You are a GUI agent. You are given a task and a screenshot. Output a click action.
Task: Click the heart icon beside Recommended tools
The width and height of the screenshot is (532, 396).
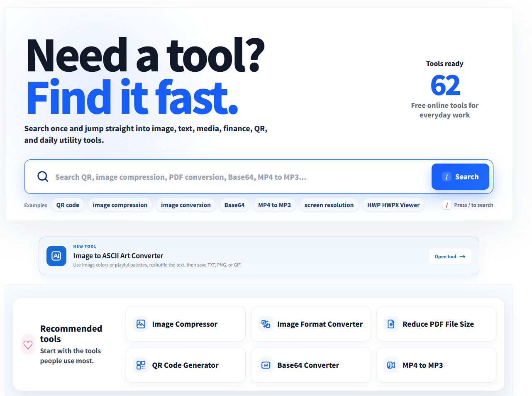click(x=28, y=345)
